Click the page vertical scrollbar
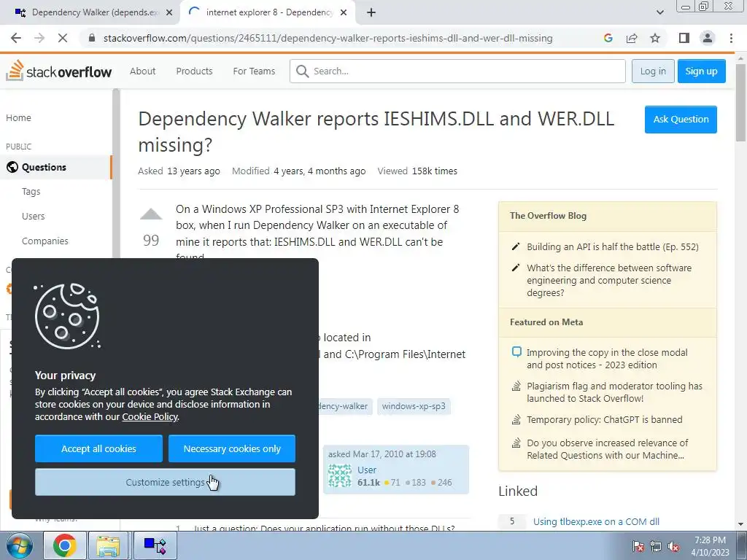This screenshot has width=747, height=560. 741,102
